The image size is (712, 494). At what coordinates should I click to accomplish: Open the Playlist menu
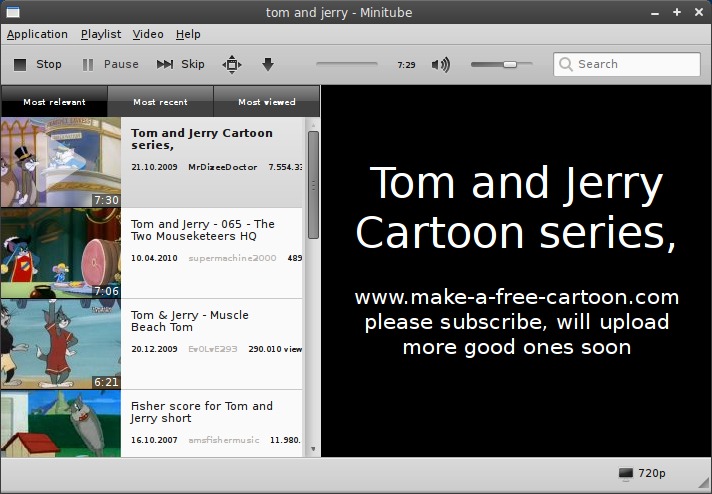(101, 35)
